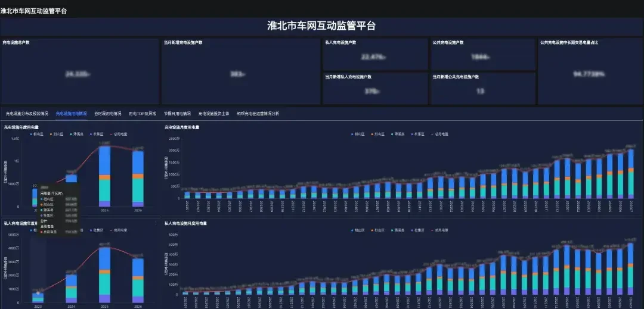This screenshot has height=309, width=644.
Task: Click the 2025 bar in 充电设施年度用电量 chart
Action: coord(105,176)
